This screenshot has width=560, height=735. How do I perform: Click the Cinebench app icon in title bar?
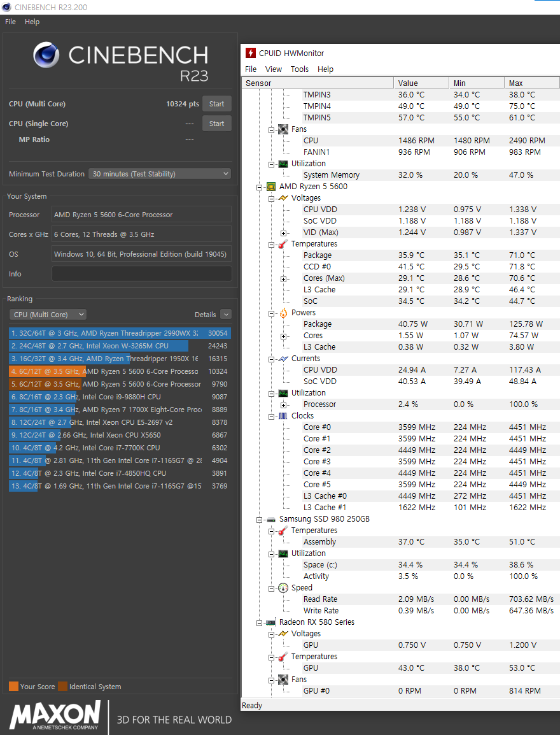pyautogui.click(x=6, y=7)
